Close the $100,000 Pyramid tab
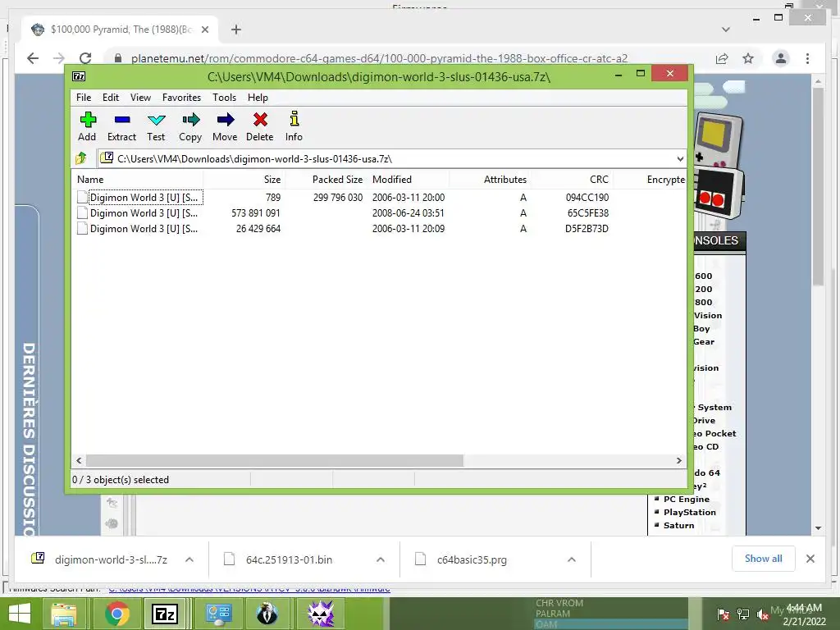The width and height of the screenshot is (840, 630). [205, 30]
